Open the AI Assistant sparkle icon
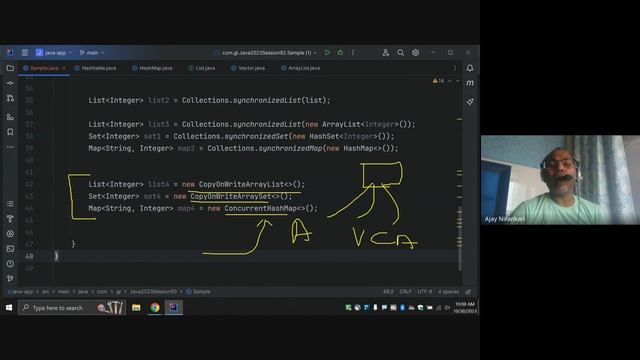Viewport: 640px width, 360px height. [x=470, y=102]
